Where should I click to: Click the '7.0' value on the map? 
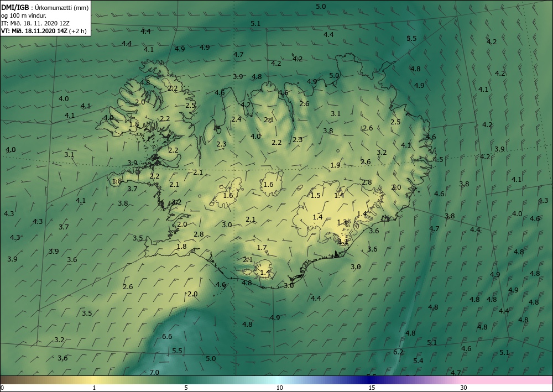coord(154,372)
